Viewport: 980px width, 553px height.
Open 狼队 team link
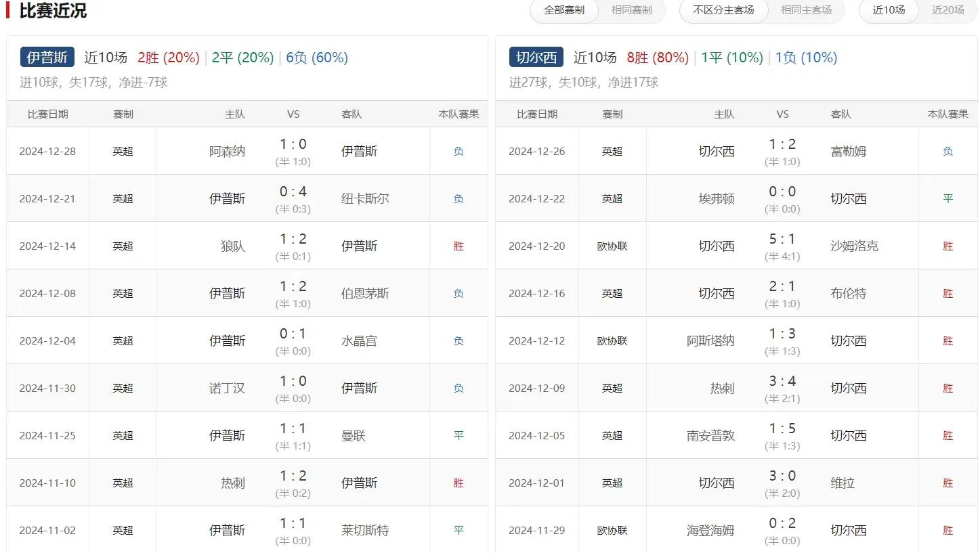[233, 246]
